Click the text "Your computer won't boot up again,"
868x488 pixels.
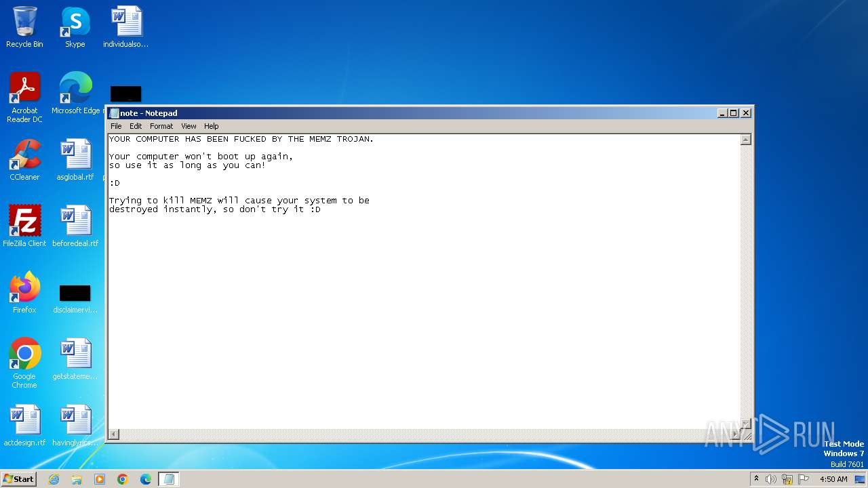[x=201, y=157]
